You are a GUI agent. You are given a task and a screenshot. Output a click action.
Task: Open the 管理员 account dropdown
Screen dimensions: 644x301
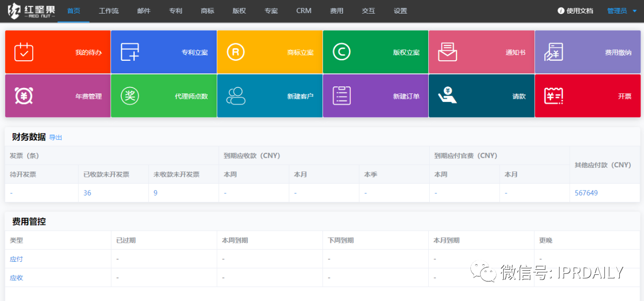[x=622, y=11]
